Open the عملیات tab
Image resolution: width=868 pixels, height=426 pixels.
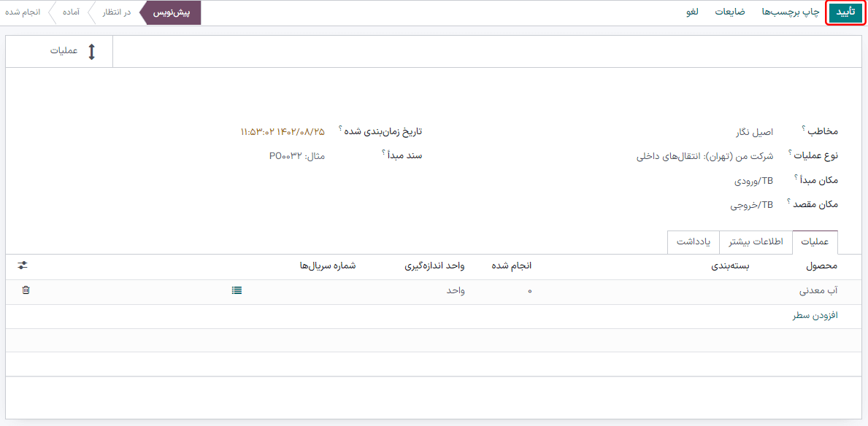(x=815, y=242)
